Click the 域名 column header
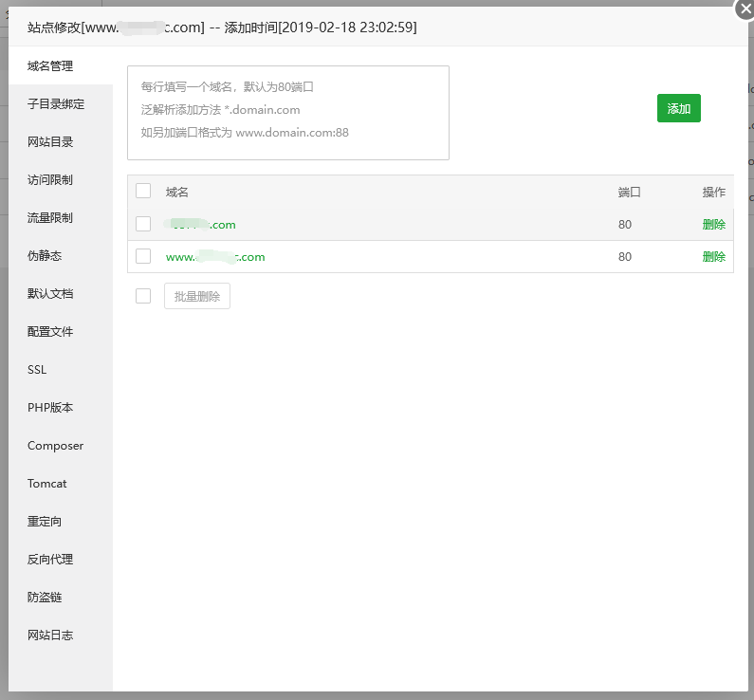 177,193
